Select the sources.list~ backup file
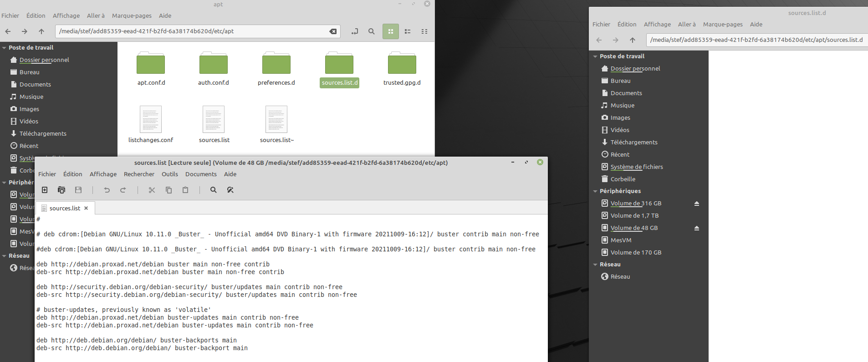Viewport: 868px width, 362px height. (276, 124)
